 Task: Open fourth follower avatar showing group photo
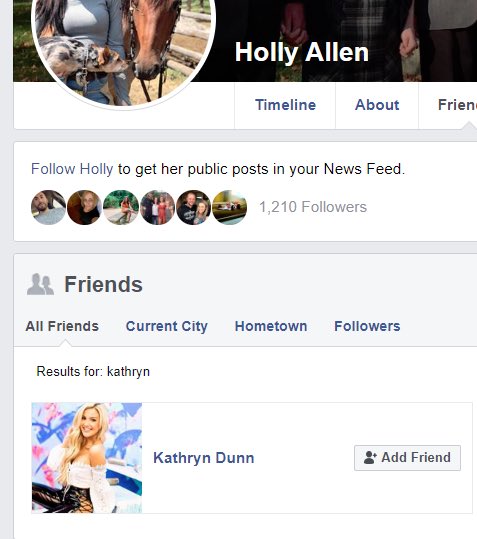click(157, 207)
